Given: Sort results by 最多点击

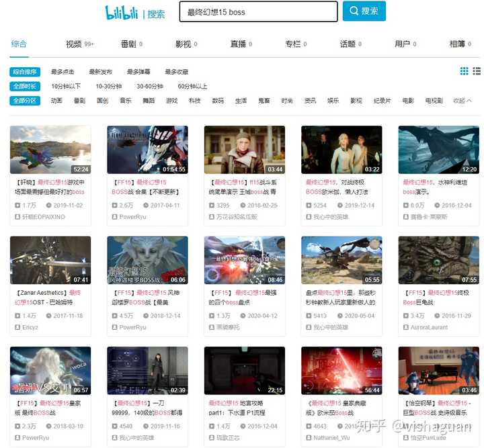Looking at the screenshot, I should point(63,72).
